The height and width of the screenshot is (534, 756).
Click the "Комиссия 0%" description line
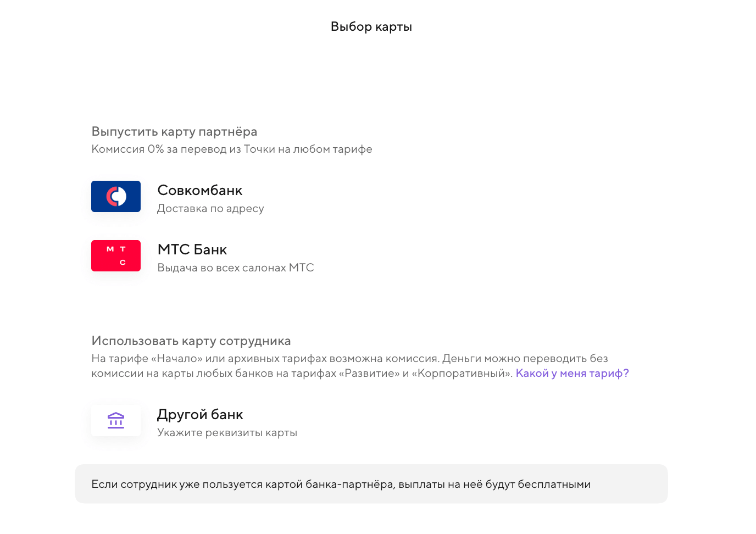231,149
